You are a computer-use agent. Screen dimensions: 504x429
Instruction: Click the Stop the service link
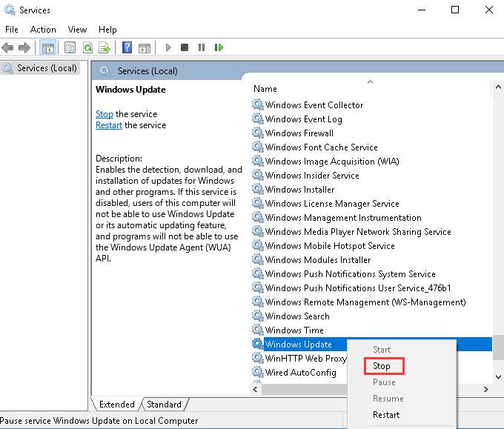(x=105, y=114)
